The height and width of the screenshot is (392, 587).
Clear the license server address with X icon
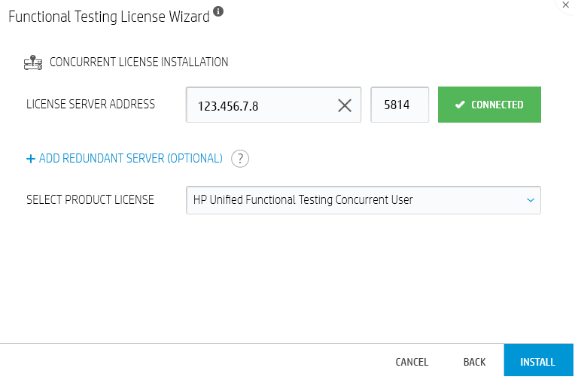pos(345,105)
